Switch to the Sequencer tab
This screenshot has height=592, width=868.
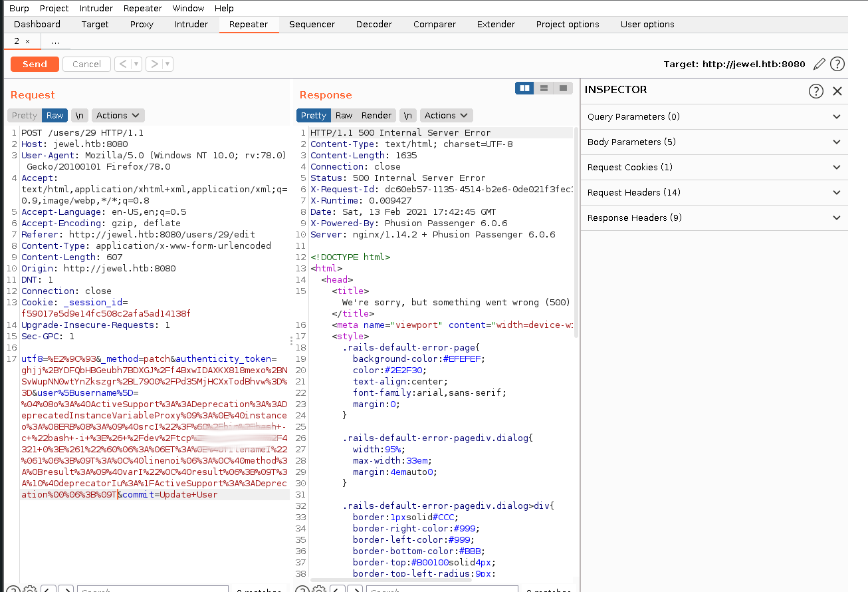pyautogui.click(x=312, y=24)
